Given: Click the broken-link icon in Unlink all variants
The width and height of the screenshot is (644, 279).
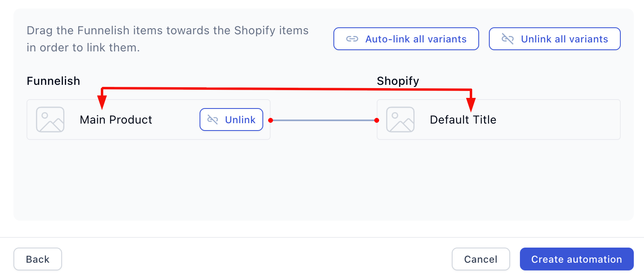Looking at the screenshot, I should click(x=507, y=39).
